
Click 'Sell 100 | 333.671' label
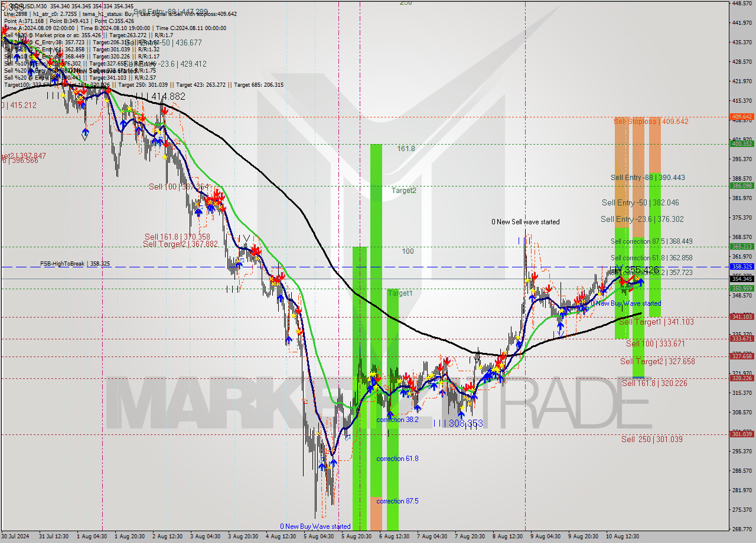(x=655, y=344)
